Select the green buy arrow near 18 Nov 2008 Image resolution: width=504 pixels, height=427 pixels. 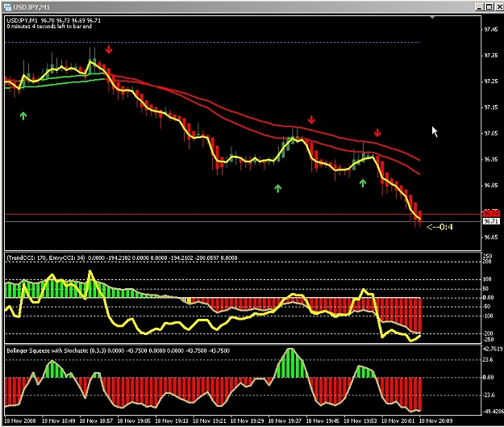[x=23, y=116]
